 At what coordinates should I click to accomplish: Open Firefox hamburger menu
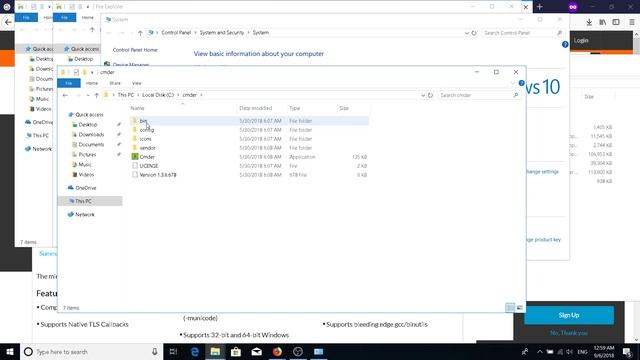pos(631,22)
